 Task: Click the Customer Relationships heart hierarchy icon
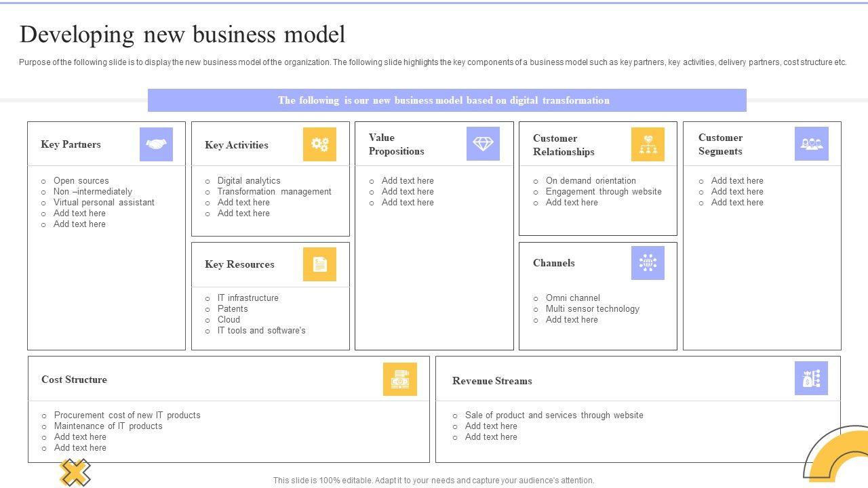(648, 144)
